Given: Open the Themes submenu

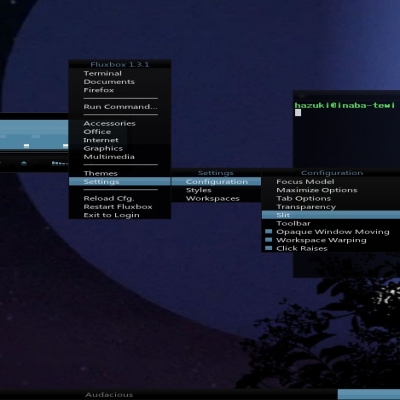Looking at the screenshot, I should (x=120, y=173).
